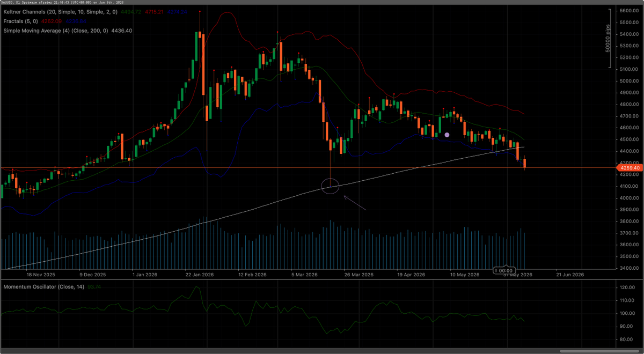Click the 4000.00 price axis label
The height and width of the screenshot is (354, 644).
tap(628, 198)
